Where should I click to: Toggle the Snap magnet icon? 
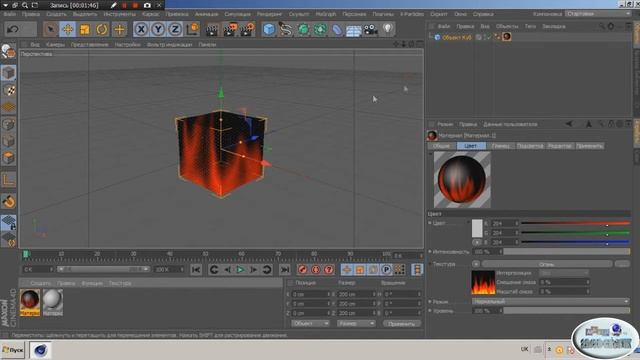point(8,201)
